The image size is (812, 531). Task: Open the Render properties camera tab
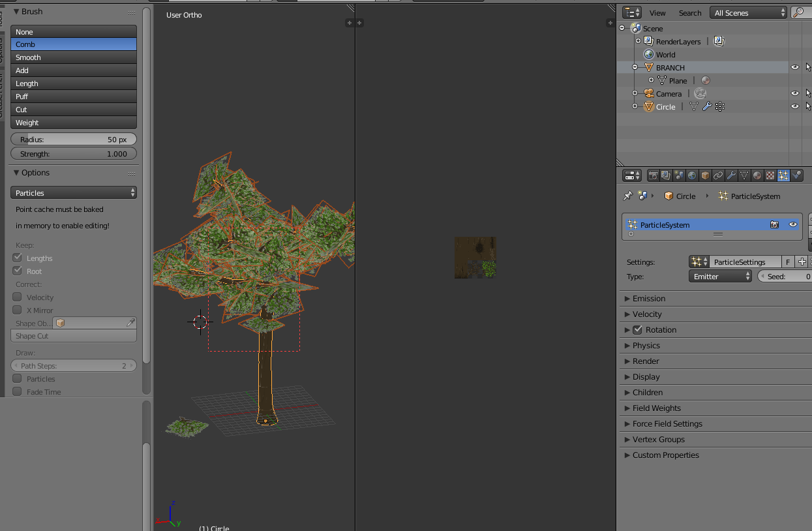[653, 175]
